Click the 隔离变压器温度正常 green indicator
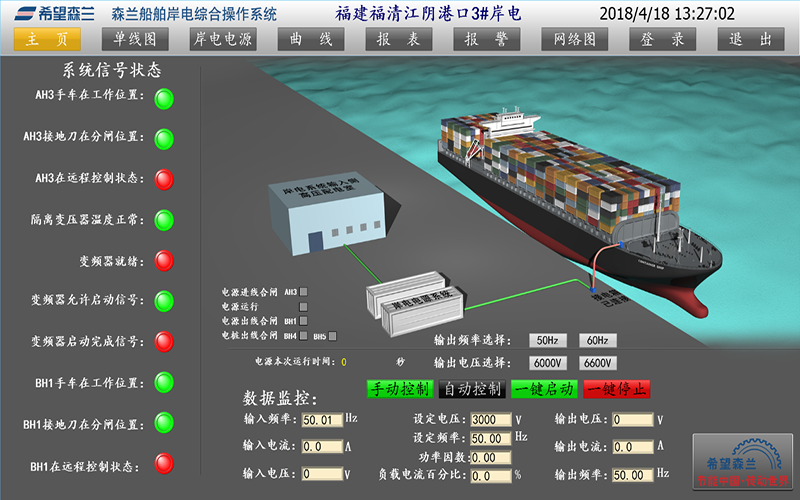 (164, 220)
